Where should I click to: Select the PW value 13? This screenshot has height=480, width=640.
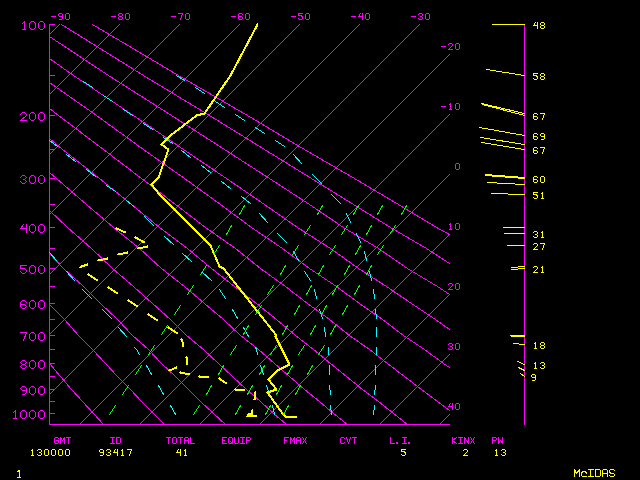click(499, 453)
